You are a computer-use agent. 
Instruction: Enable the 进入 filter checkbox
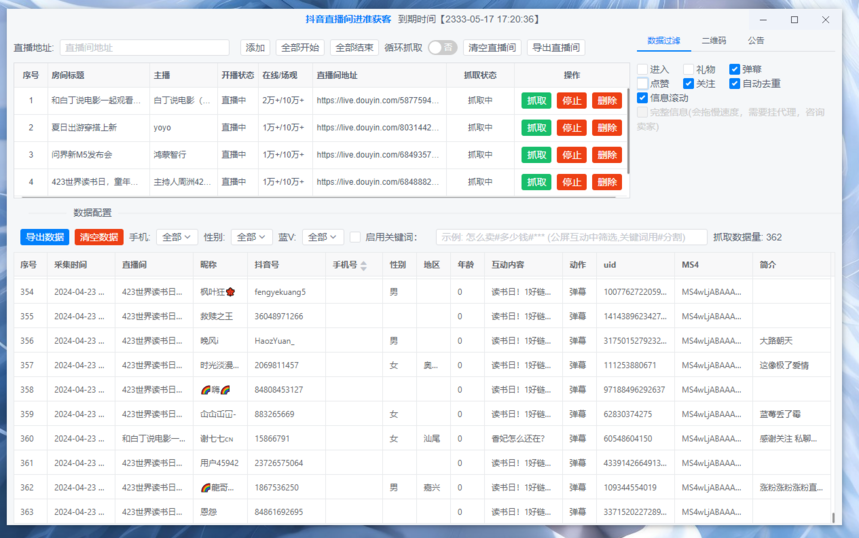click(x=643, y=70)
